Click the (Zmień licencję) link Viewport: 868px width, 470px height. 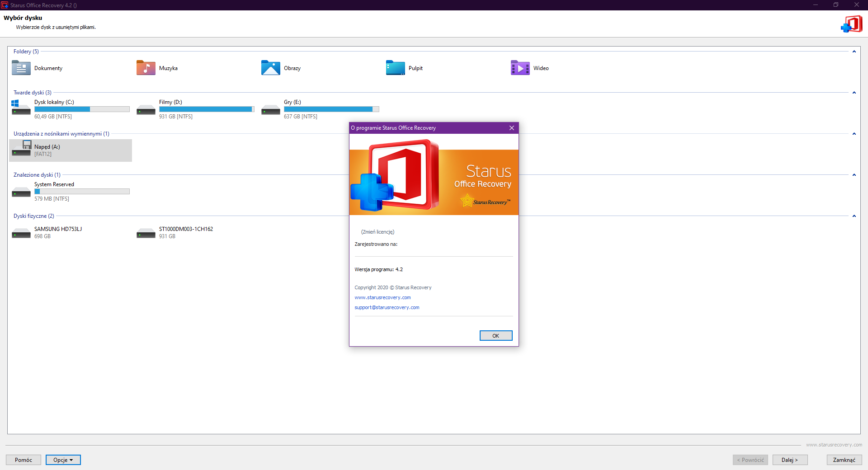[377, 232]
